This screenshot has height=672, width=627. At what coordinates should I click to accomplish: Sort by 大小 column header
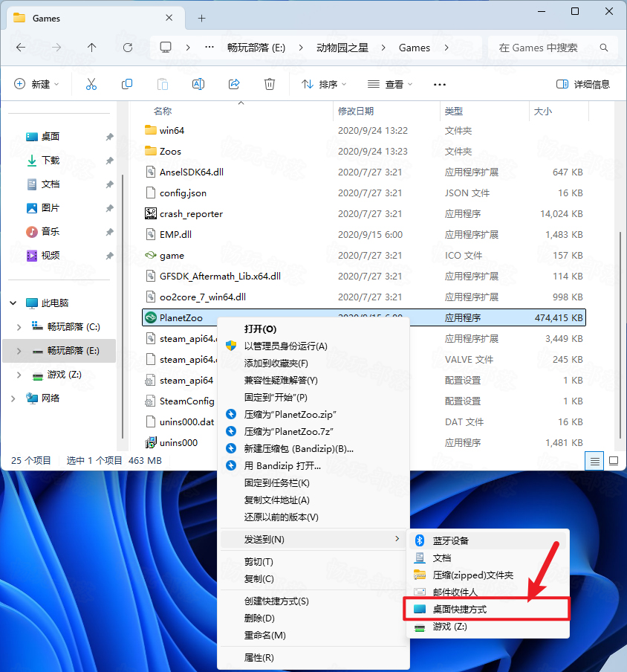(x=559, y=112)
